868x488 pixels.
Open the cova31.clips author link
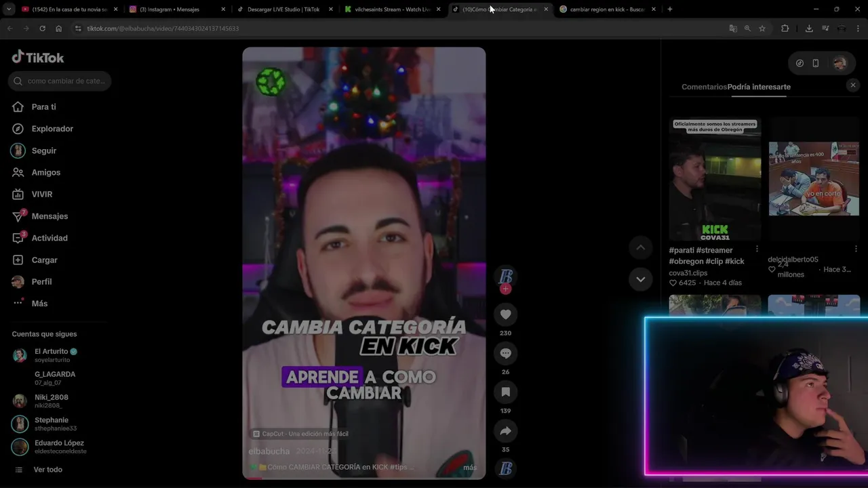[x=688, y=273]
